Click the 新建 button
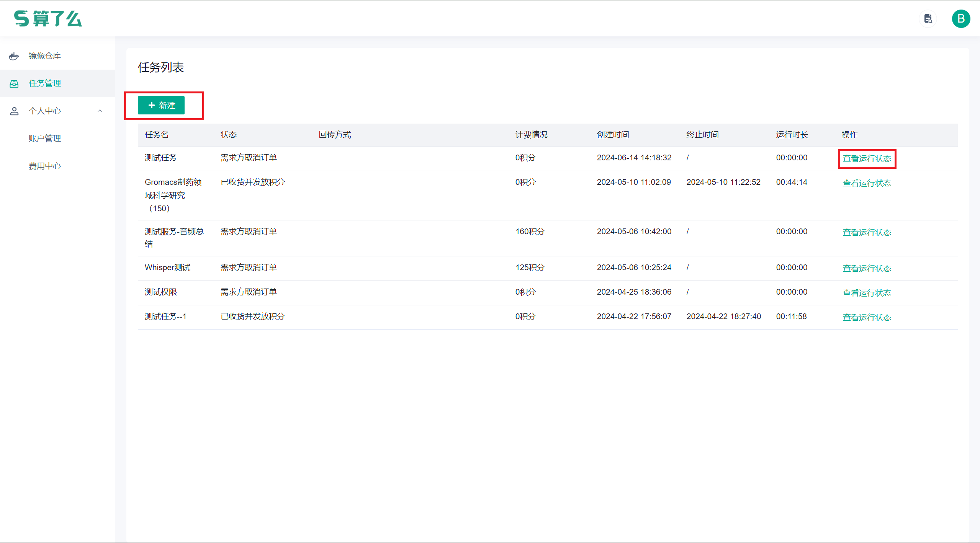 161,105
